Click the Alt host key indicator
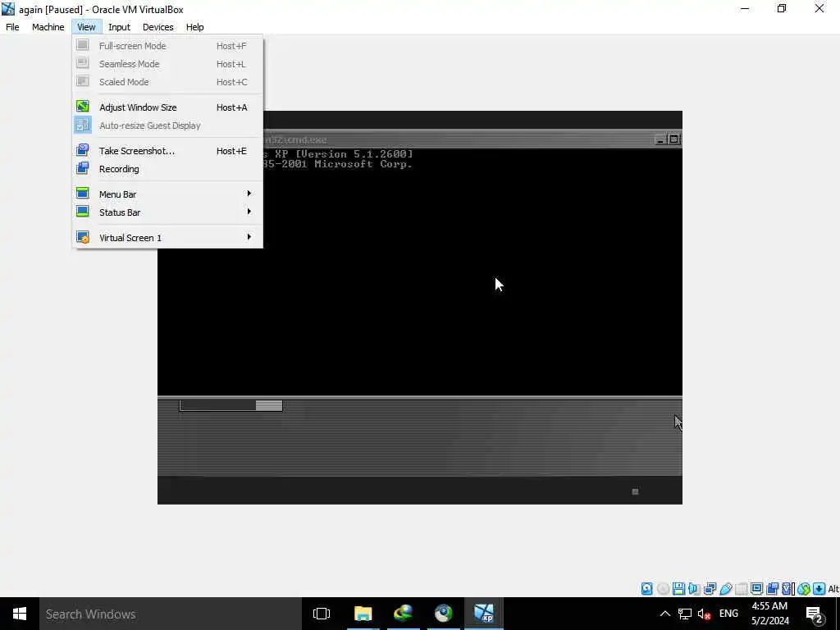Screen dimensions: 840x630 [x=833, y=589]
